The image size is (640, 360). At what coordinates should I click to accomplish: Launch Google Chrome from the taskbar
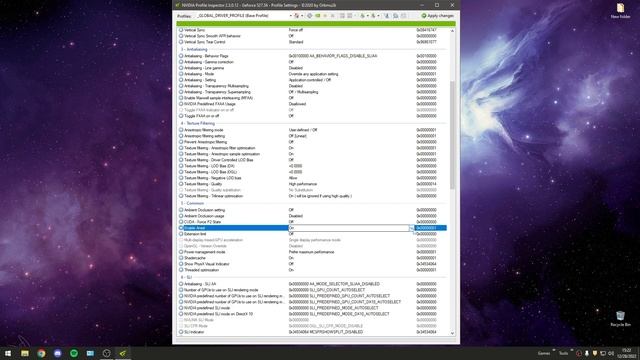pos(41,353)
